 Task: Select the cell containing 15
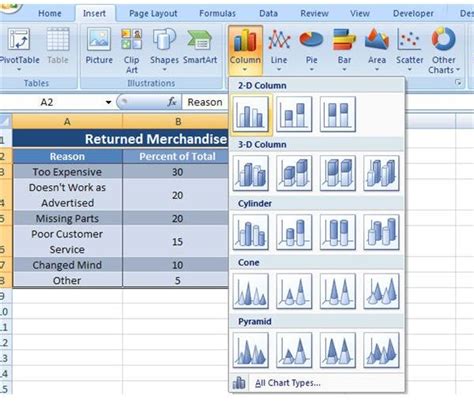[x=176, y=242]
